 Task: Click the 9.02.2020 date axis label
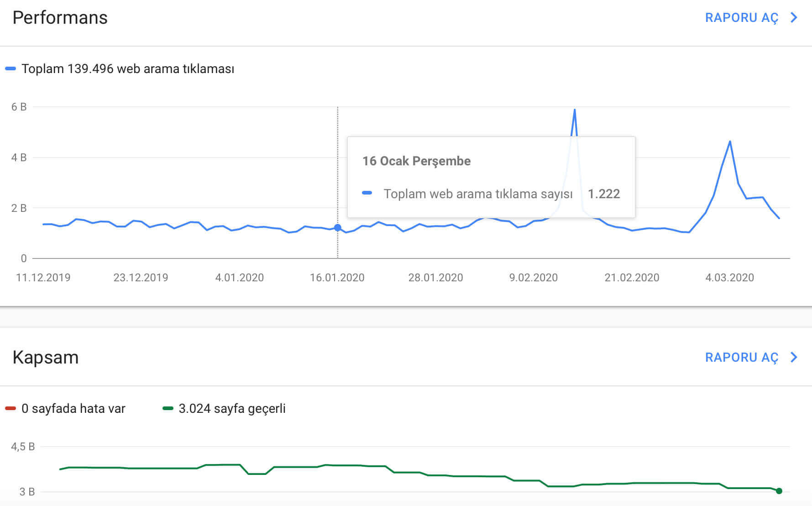pyautogui.click(x=534, y=277)
